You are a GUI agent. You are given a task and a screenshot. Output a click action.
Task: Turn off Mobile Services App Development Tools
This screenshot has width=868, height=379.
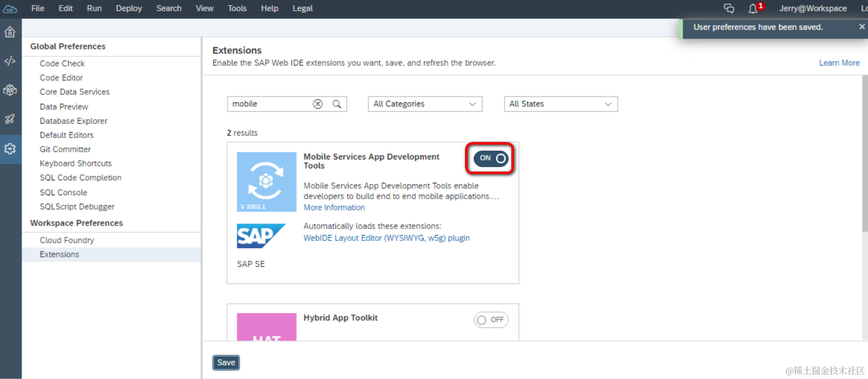tap(491, 158)
